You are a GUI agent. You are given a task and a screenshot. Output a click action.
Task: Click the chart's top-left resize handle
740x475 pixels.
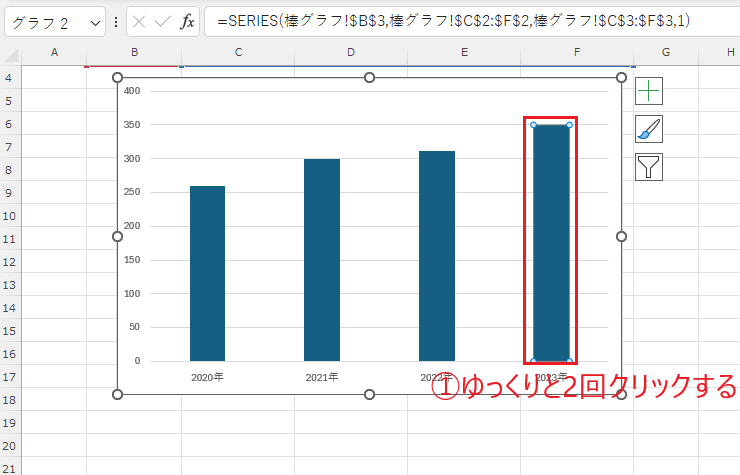[118, 77]
